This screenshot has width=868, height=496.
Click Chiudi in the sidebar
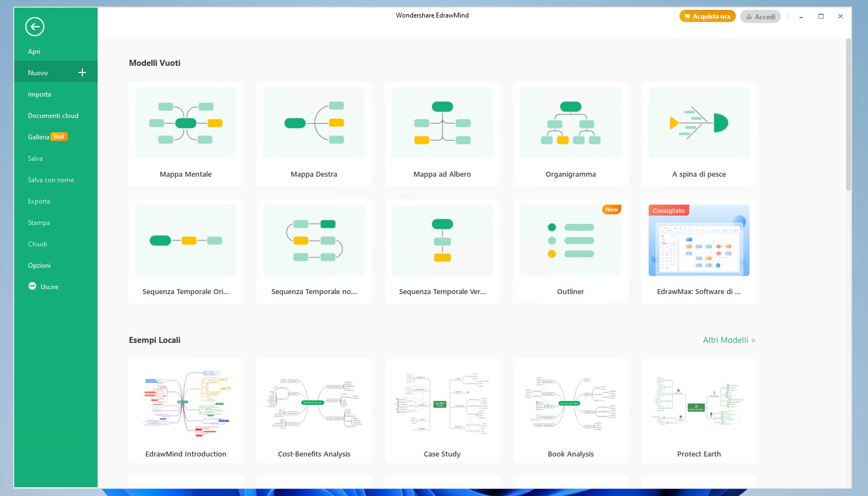pyautogui.click(x=37, y=244)
